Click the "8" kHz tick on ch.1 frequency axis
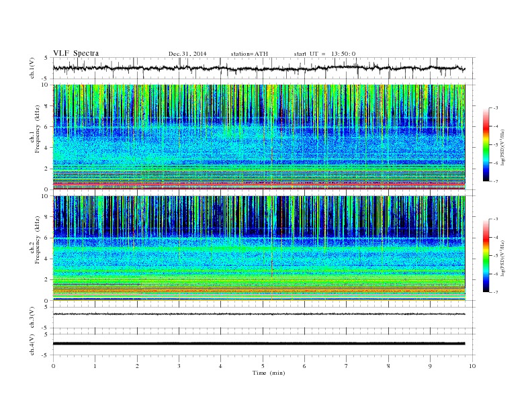The height and width of the screenshot is (411, 532). (x=47, y=106)
